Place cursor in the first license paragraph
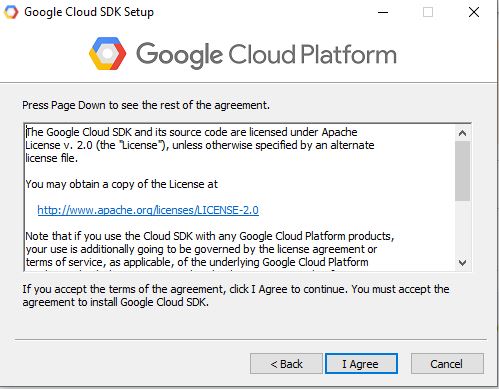This screenshot has width=499, height=389. [x=200, y=145]
